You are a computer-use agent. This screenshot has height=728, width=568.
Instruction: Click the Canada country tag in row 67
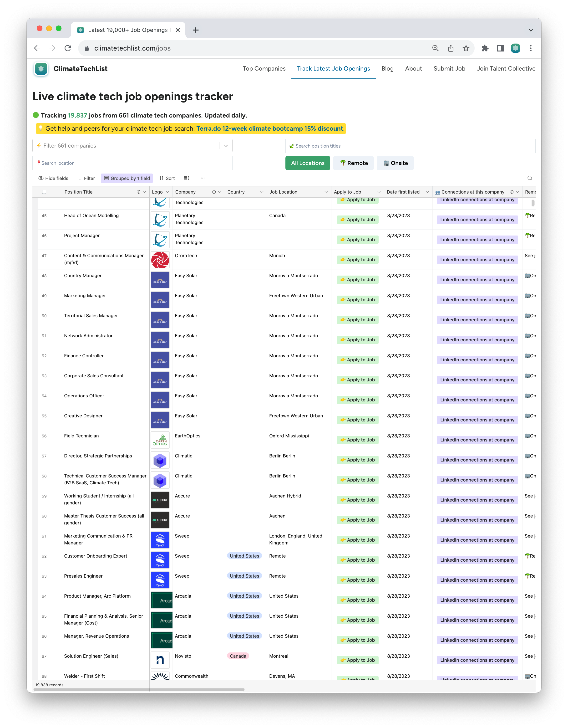point(238,656)
